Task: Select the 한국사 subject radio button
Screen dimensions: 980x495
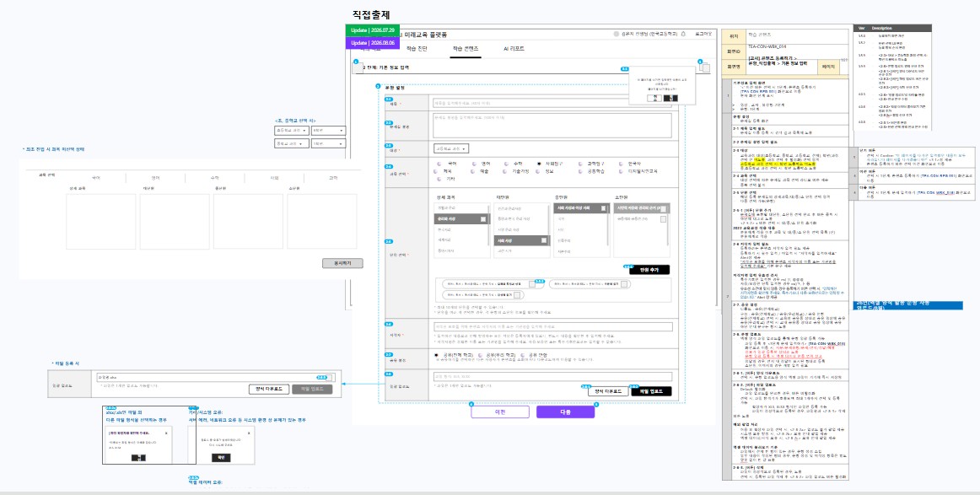Action: coord(622,163)
